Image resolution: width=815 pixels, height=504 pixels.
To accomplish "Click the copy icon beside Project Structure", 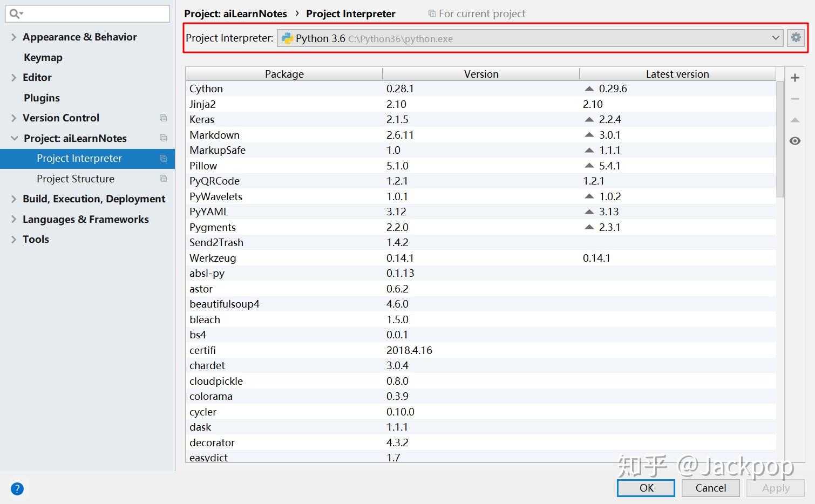I will [x=163, y=179].
